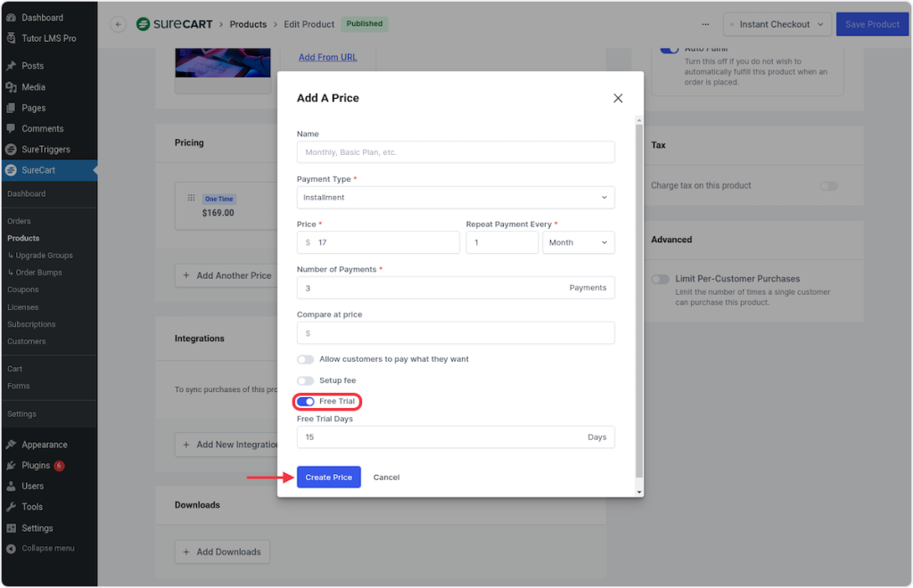Click the Media icon in sidebar
Viewport: 913px width, 588px height.
(11, 87)
